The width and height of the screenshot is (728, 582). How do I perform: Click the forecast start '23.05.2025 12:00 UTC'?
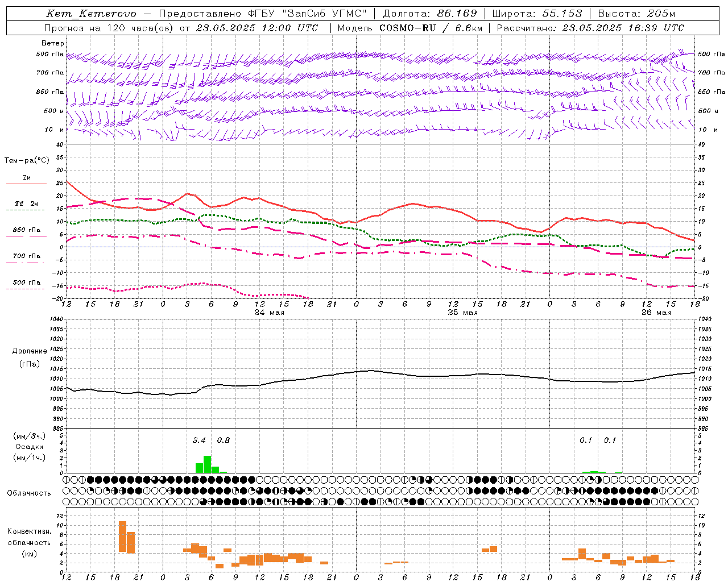[x=257, y=28]
